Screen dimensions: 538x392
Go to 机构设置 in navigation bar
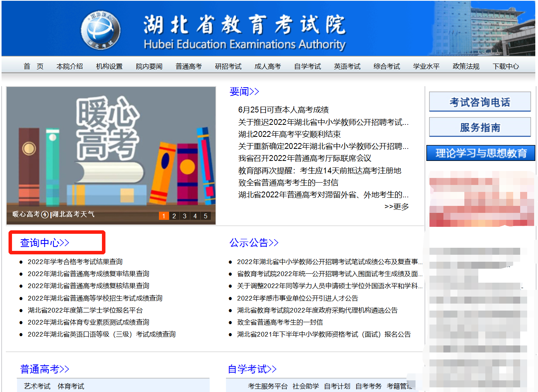point(109,66)
